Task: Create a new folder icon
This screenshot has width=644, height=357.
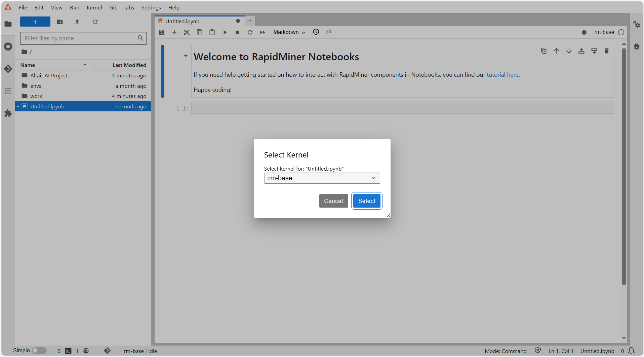Action: pyautogui.click(x=60, y=22)
